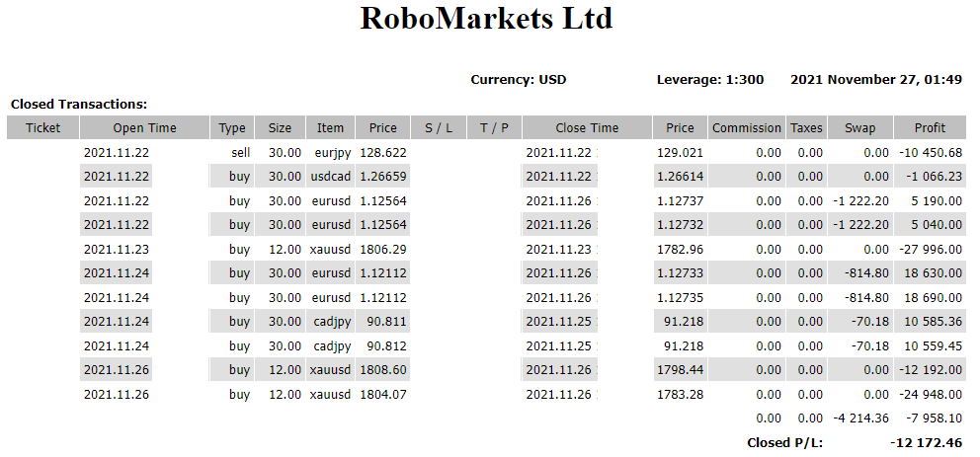Select the eurjpy item cell
Screen dimensions: 980x457
pyautogui.click(x=331, y=153)
